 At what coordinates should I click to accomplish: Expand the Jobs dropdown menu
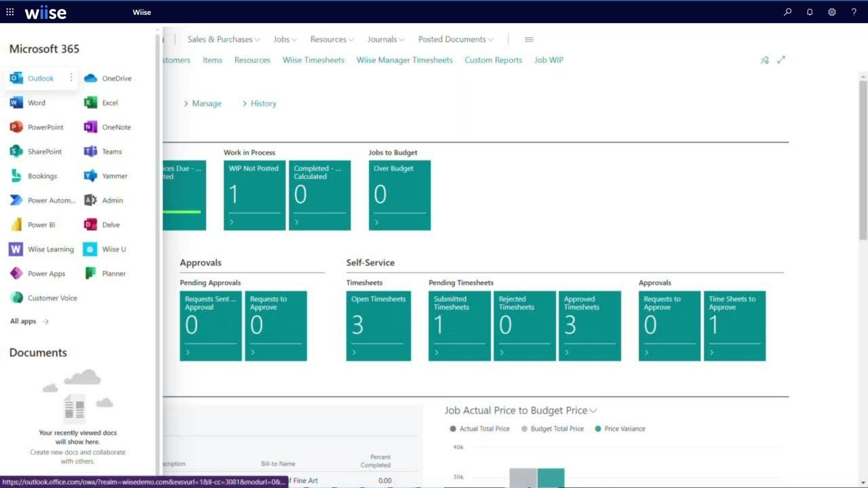284,39
